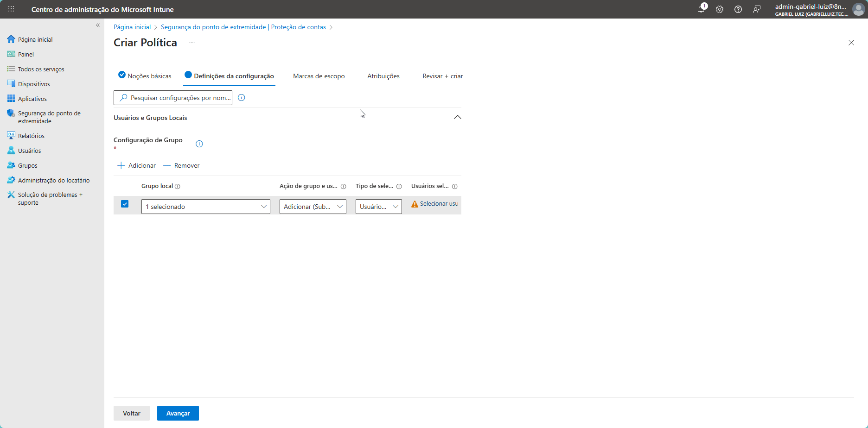Follow the Página inicial breadcrumb link
The image size is (868, 428).
pos(132,27)
